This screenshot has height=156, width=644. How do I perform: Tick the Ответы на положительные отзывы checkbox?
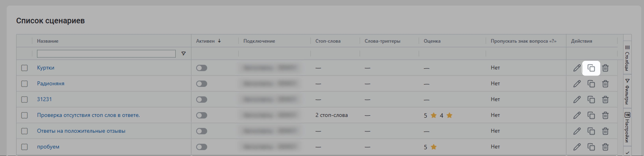coord(24,131)
